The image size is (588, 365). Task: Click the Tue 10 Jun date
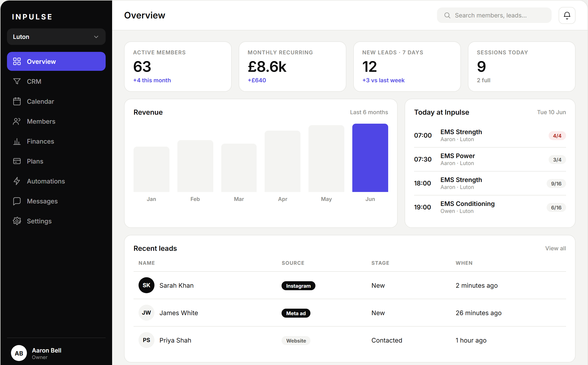[x=551, y=112]
